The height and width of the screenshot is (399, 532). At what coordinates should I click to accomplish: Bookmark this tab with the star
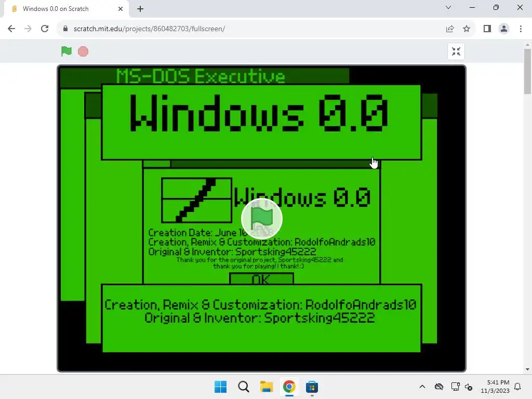[x=467, y=29]
